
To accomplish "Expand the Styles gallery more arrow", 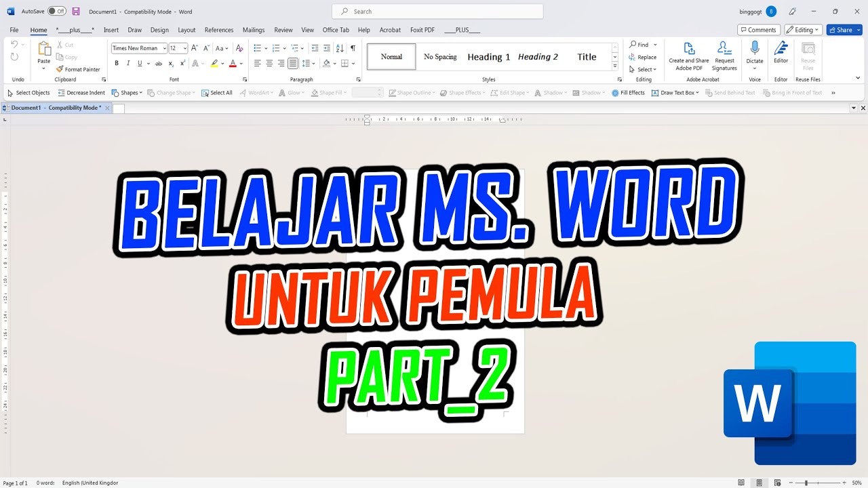I will pyautogui.click(x=615, y=66).
